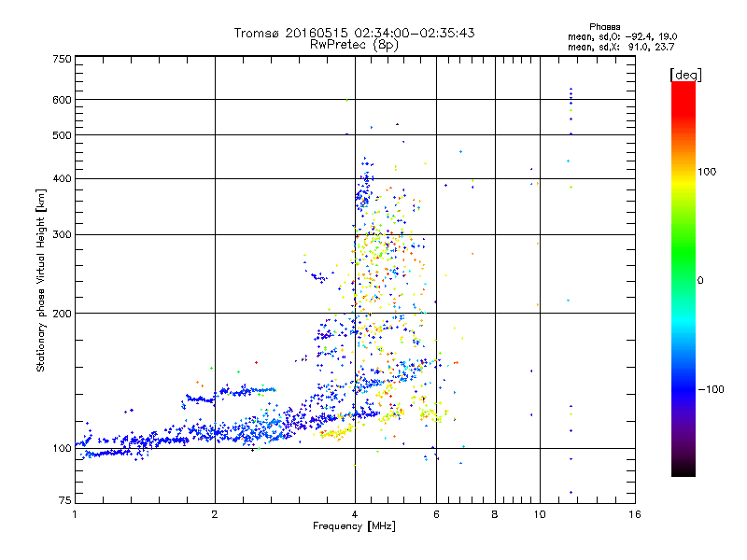Image resolution: width=747 pixels, height=560 pixels.
Task: Click the y-axis tick label '500'
Action: [62, 134]
